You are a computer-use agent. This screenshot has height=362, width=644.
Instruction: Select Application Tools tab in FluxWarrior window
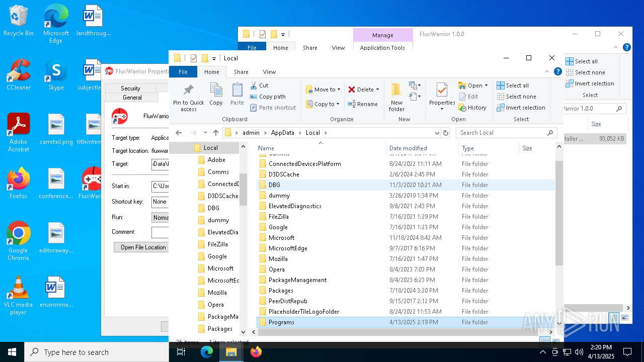[x=382, y=48]
